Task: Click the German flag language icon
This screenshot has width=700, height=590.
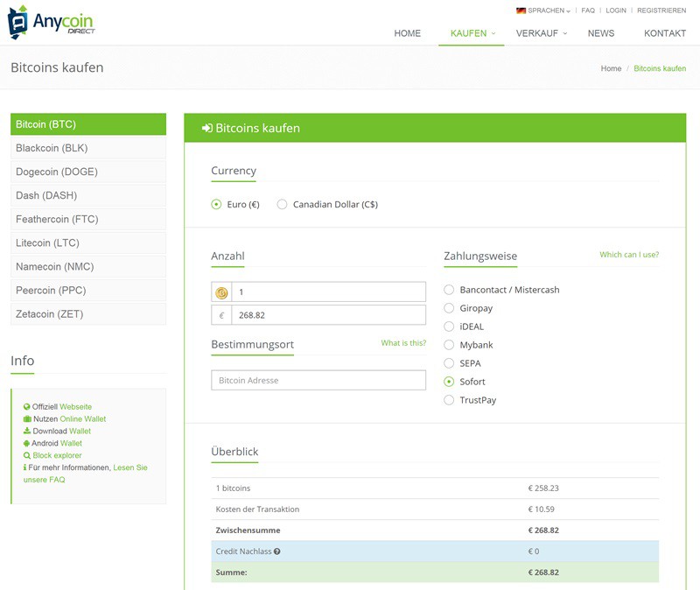Action: [521, 11]
